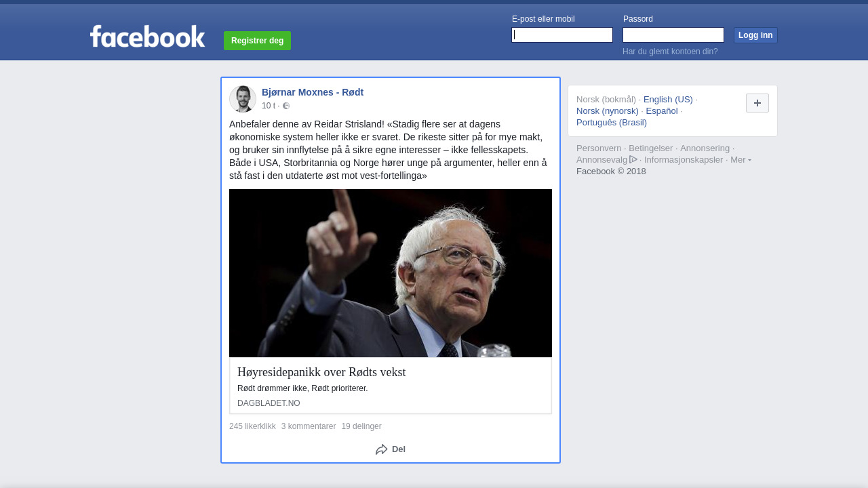Click Facebook © 2018 text
Viewport: 868px width, 488px height.
click(611, 171)
